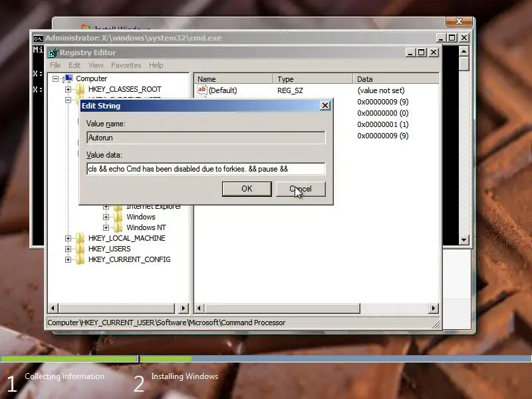This screenshot has height=399, width=532.
Task: Click data value 0x00000000 (0)
Action: [383, 113]
